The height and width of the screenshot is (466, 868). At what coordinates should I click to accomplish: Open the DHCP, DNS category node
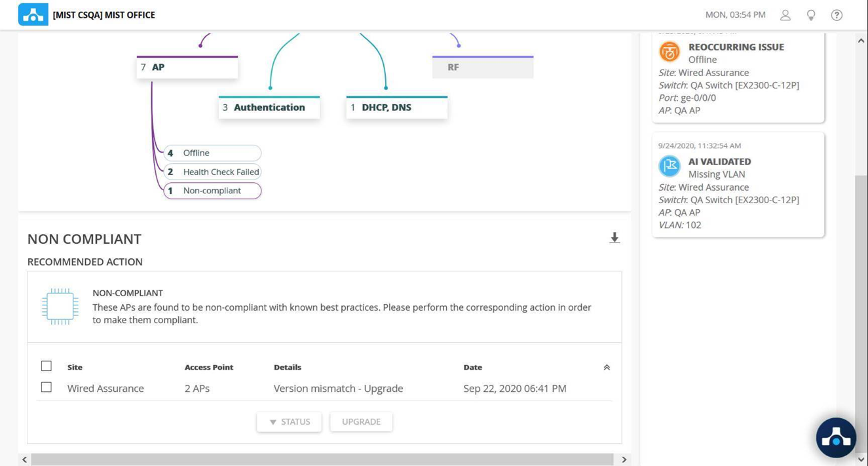tap(396, 107)
